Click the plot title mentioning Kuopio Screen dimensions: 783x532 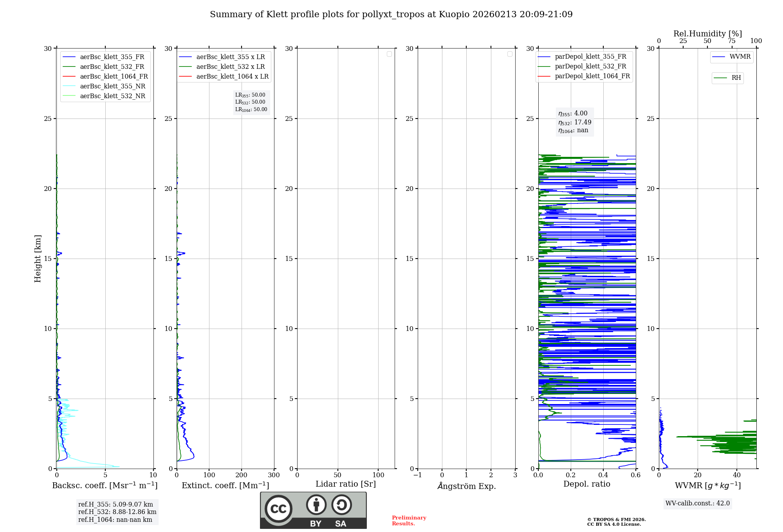[x=391, y=14]
